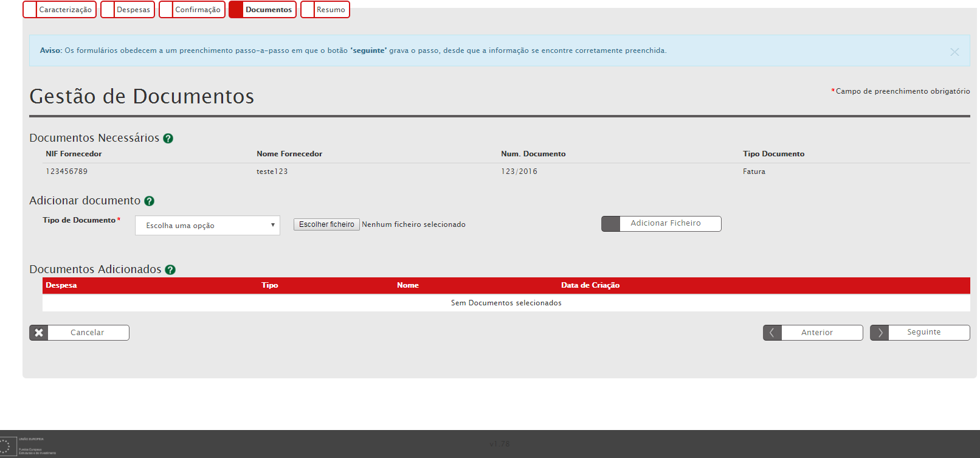Click the Tipo Documento column header
Image resolution: width=980 pixels, height=458 pixels.
coord(773,154)
